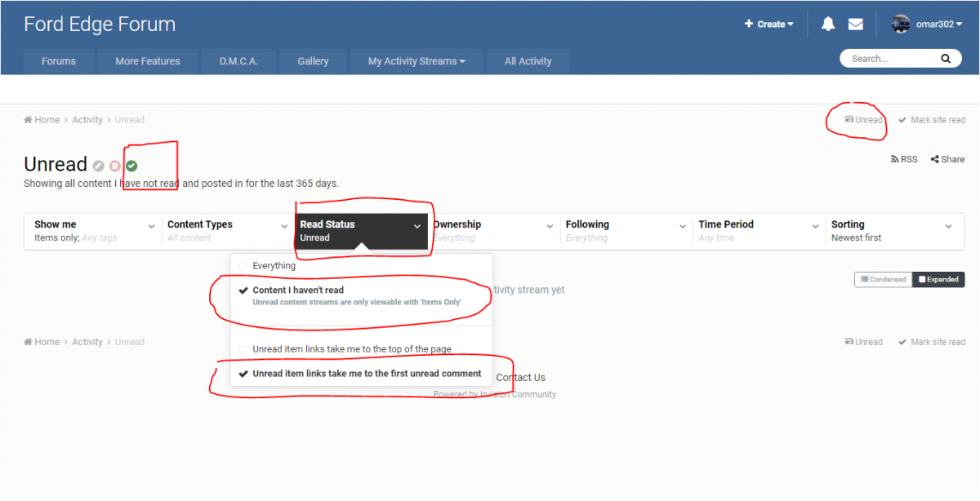Open the Create dropdown

point(769,24)
